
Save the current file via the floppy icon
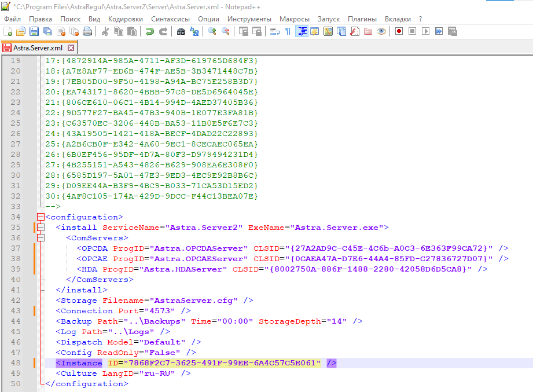[34, 31]
